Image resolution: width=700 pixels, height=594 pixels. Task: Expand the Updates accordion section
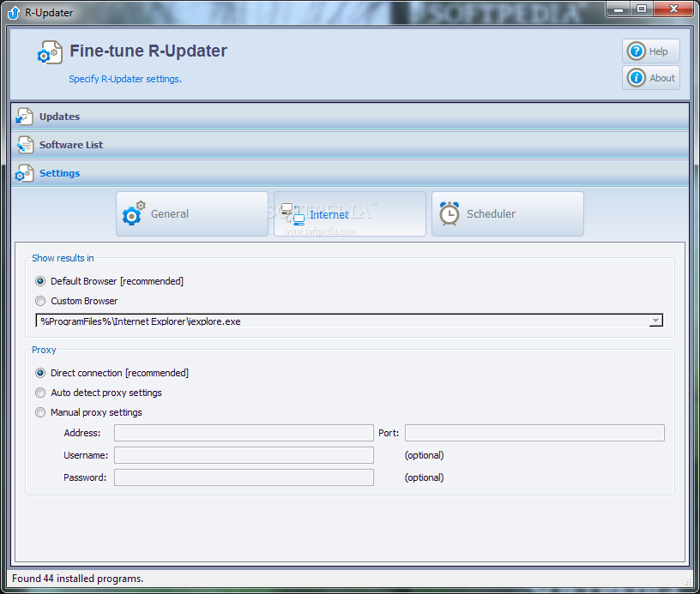point(350,117)
